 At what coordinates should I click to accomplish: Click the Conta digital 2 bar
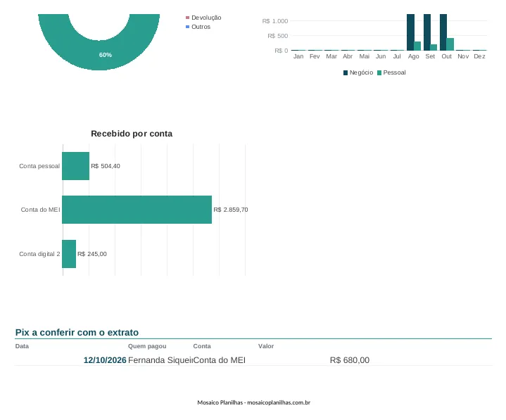click(x=69, y=254)
